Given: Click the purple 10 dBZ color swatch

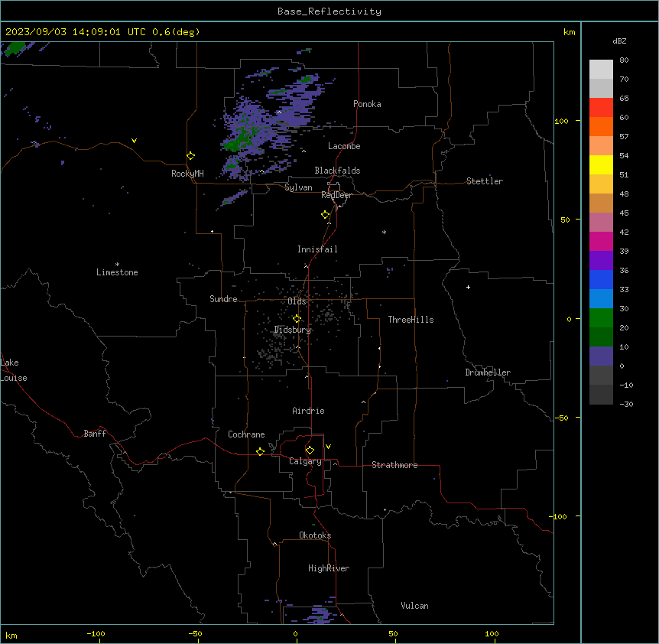Looking at the screenshot, I should point(601,356).
